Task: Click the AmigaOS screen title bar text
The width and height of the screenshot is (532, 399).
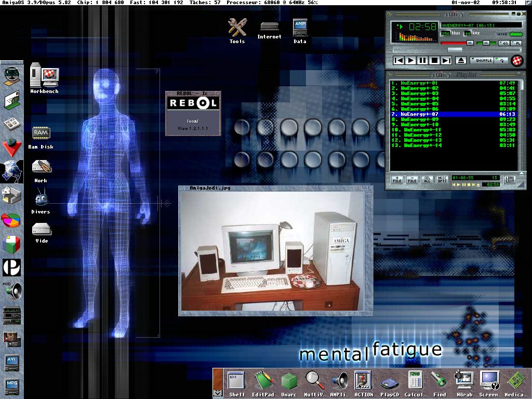Action: tap(160, 3)
